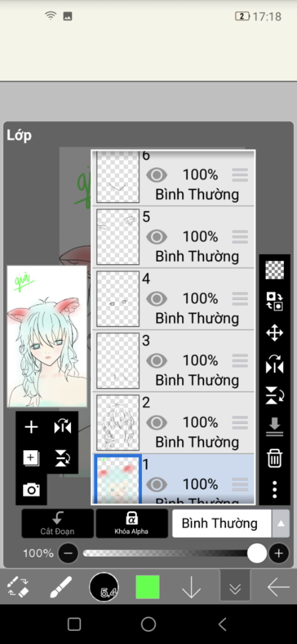This screenshot has height=644, width=297.
Task: Clear layer using checkerboard icon
Action: tap(274, 270)
